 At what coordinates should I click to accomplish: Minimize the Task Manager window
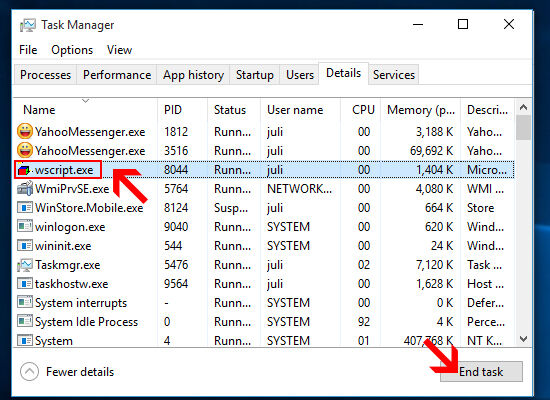coord(418,25)
